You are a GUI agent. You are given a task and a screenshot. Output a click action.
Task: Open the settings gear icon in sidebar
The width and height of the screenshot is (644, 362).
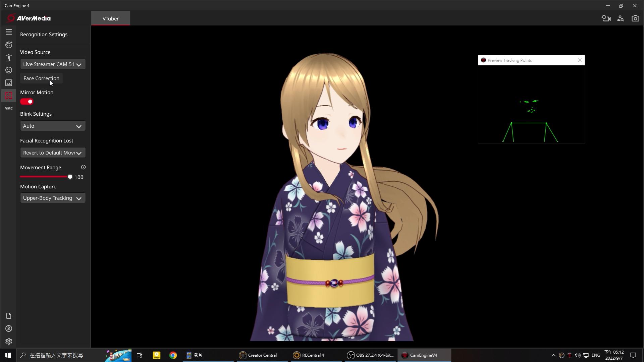pos(9,341)
